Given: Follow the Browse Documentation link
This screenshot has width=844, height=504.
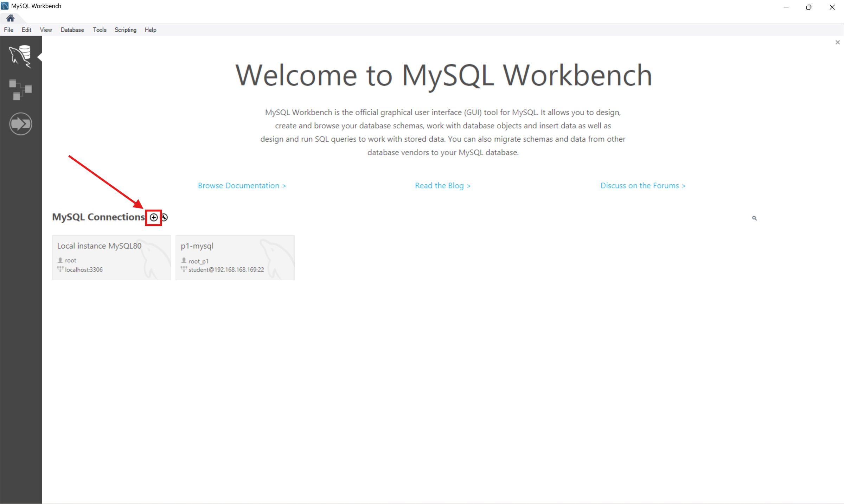Looking at the screenshot, I should [x=242, y=185].
